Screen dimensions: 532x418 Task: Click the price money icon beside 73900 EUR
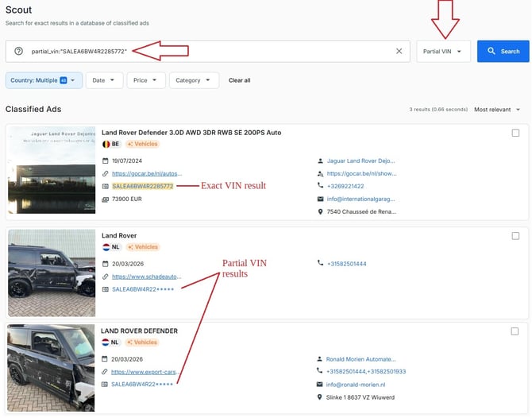point(105,199)
